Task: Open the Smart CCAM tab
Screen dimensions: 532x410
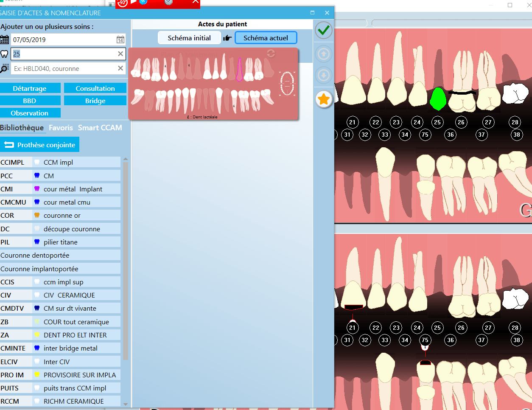Action: [100, 128]
